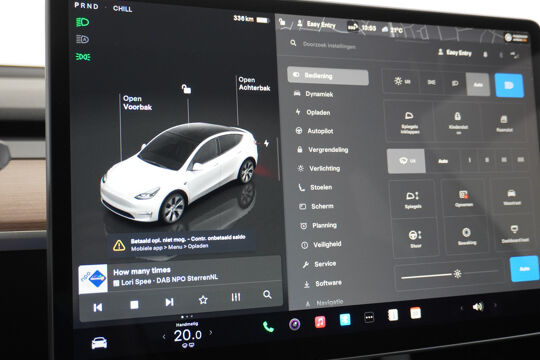Viewport: 540px width, 360px height.
Task: Open the equalizer bars icon
Action: [236, 297]
